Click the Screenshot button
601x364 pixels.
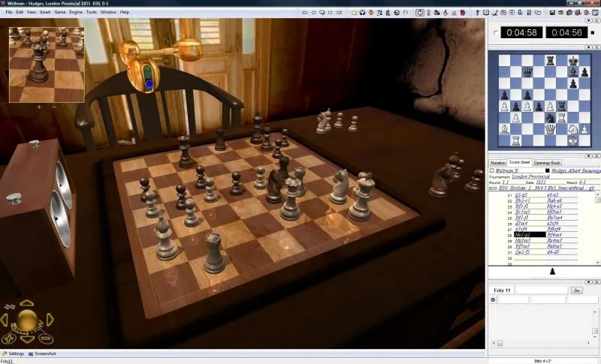point(44,353)
